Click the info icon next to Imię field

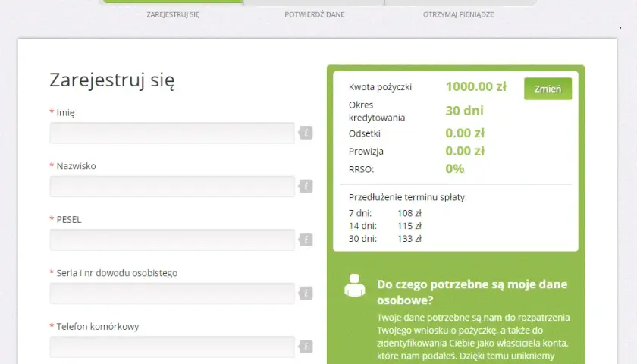(306, 133)
